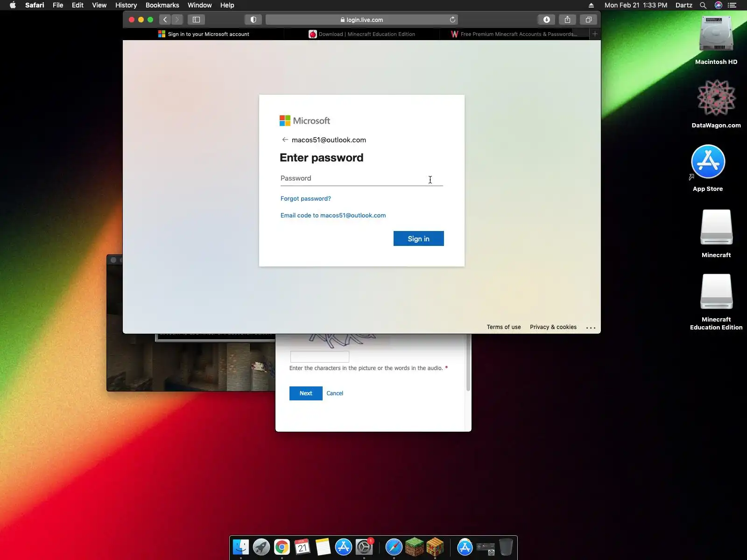Show the Safari tab overview
The width and height of the screenshot is (747, 560).
[588, 20]
